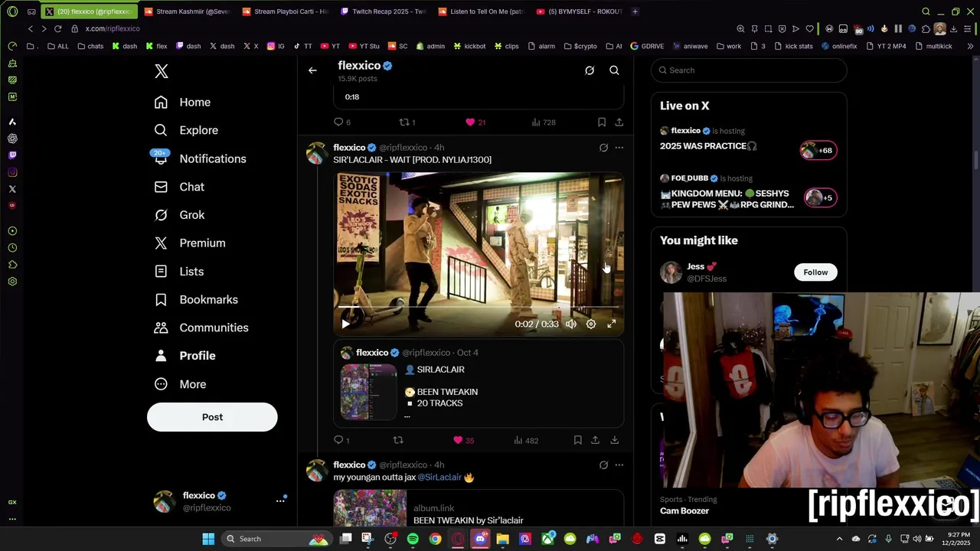Open Premium page
The height and width of the screenshot is (551, 980).
coord(190,243)
